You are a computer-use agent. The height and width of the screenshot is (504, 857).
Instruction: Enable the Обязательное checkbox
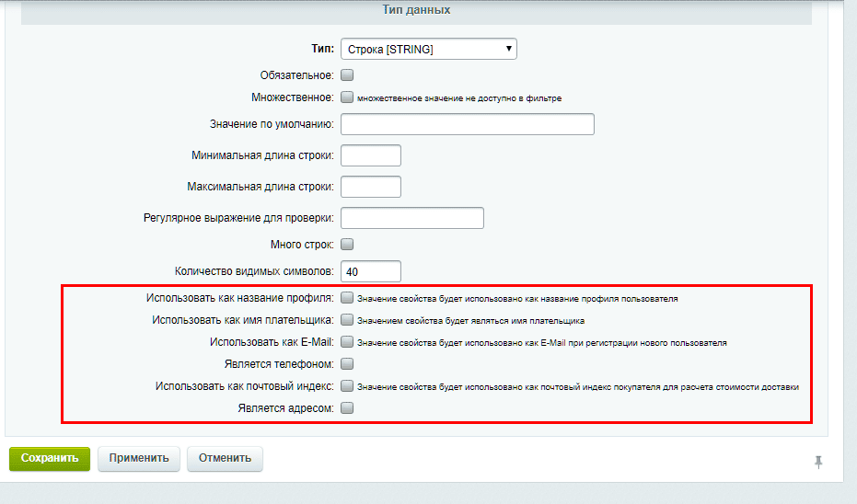347,75
